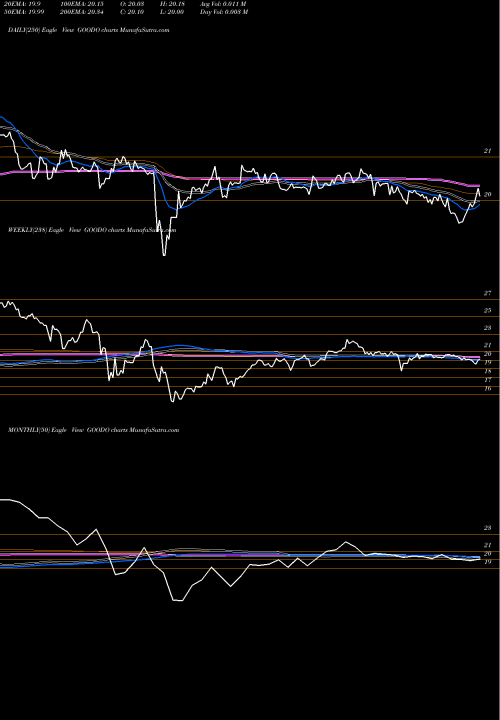Click the MONTHLY Eagle View GOODO chart title
Screen dimensions: 500x720
coord(94,430)
